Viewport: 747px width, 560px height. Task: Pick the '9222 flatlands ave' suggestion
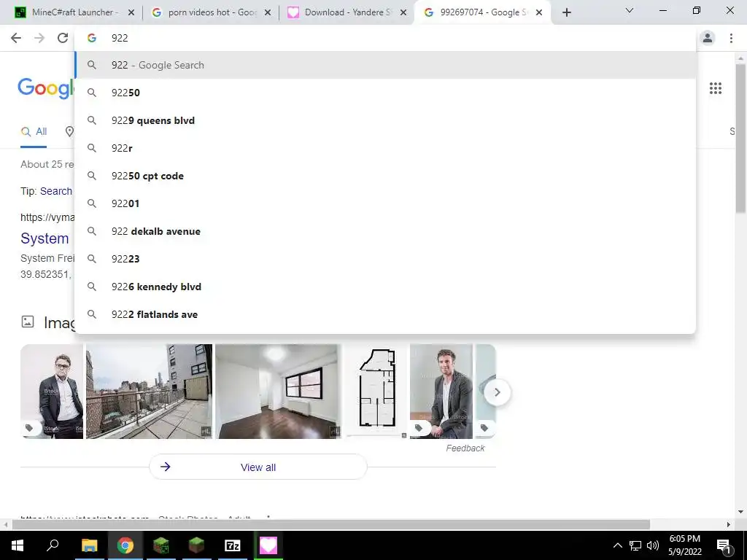click(385, 314)
